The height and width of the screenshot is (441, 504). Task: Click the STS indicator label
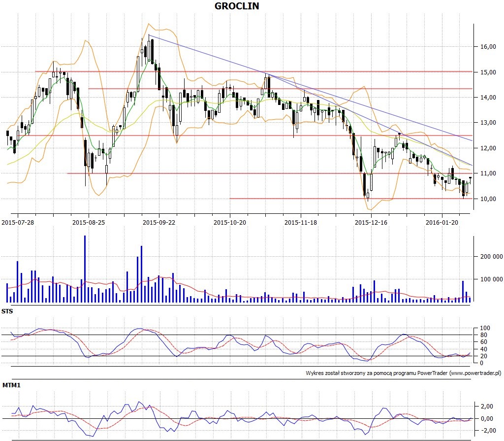(7, 311)
